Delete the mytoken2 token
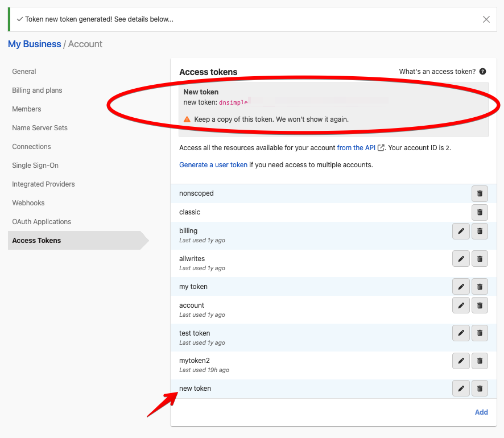 coord(480,361)
